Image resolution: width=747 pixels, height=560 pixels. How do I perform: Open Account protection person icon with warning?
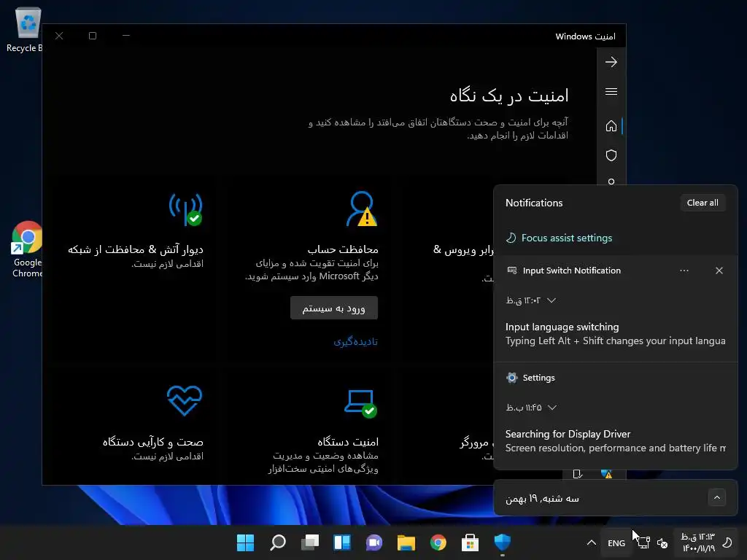pyautogui.click(x=362, y=209)
